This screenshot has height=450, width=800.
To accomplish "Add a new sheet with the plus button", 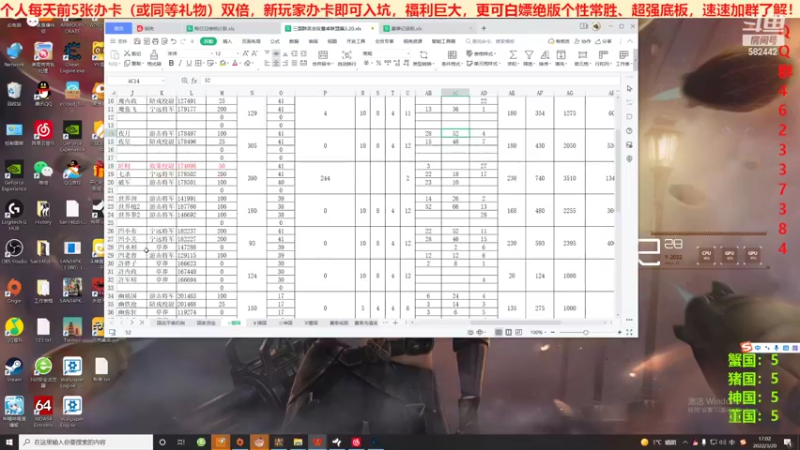I will [395, 323].
